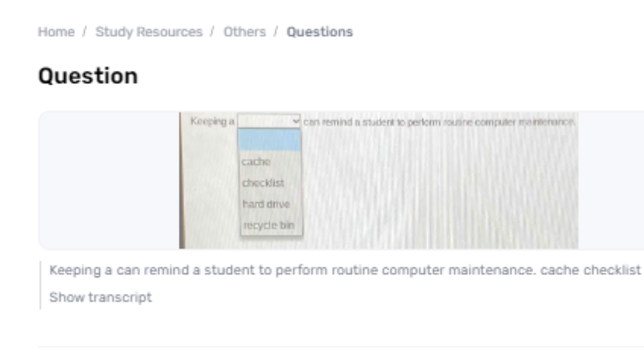The image size is (644, 352).
Task: Click the dropdown chevron after 'Keeping a'
Action: point(296,121)
